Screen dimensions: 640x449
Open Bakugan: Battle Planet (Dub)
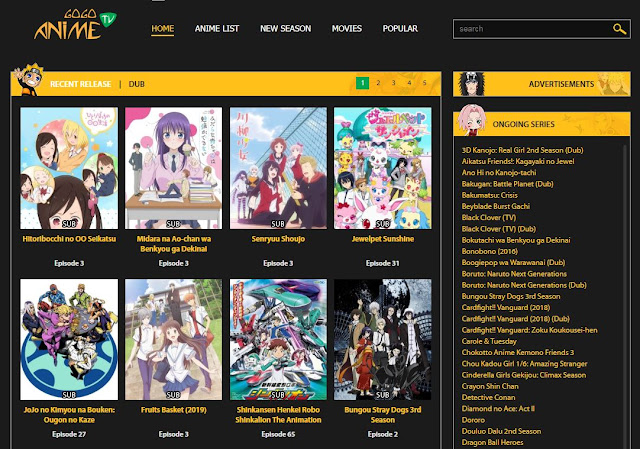507,184
